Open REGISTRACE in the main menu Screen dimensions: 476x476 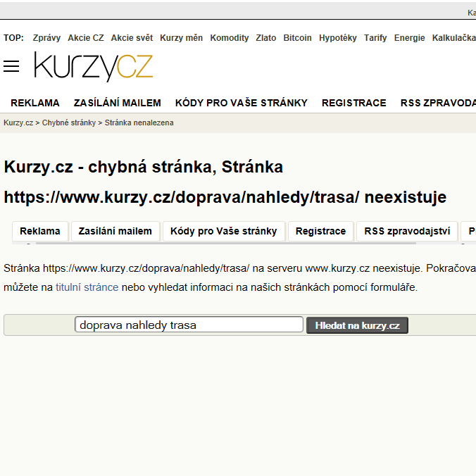pos(354,103)
